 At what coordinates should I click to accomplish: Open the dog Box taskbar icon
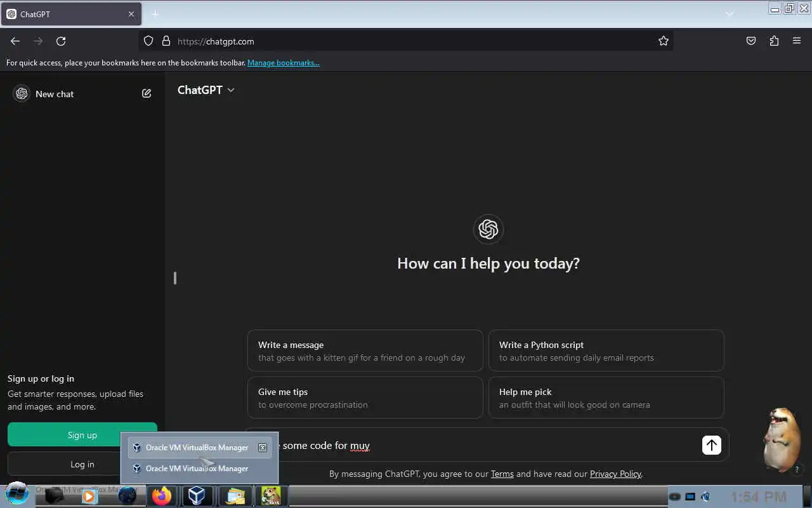271,495
